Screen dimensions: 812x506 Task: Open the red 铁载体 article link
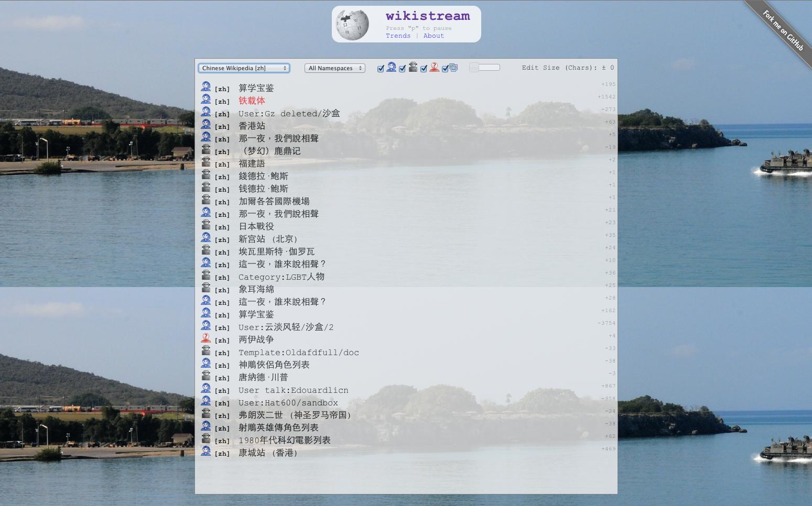[x=252, y=101]
